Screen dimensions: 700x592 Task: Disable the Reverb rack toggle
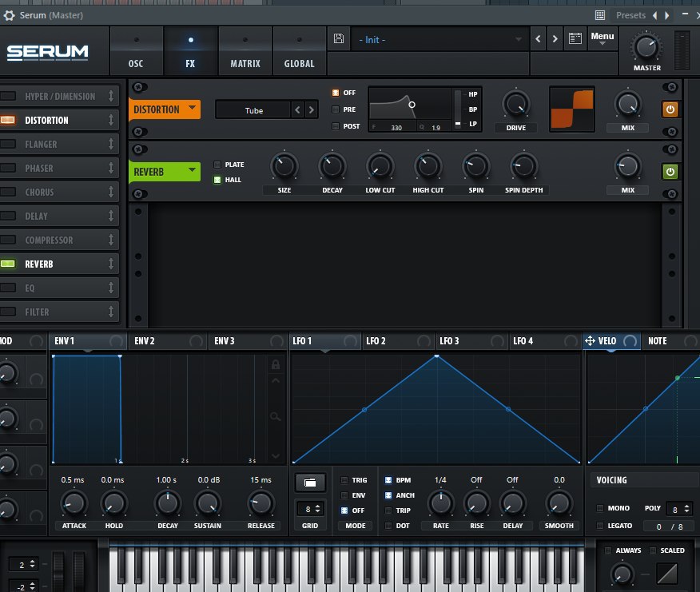pos(8,264)
